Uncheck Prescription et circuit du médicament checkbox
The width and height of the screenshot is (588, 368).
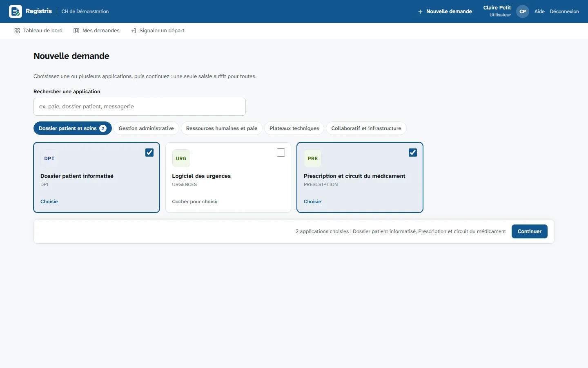pyautogui.click(x=413, y=153)
